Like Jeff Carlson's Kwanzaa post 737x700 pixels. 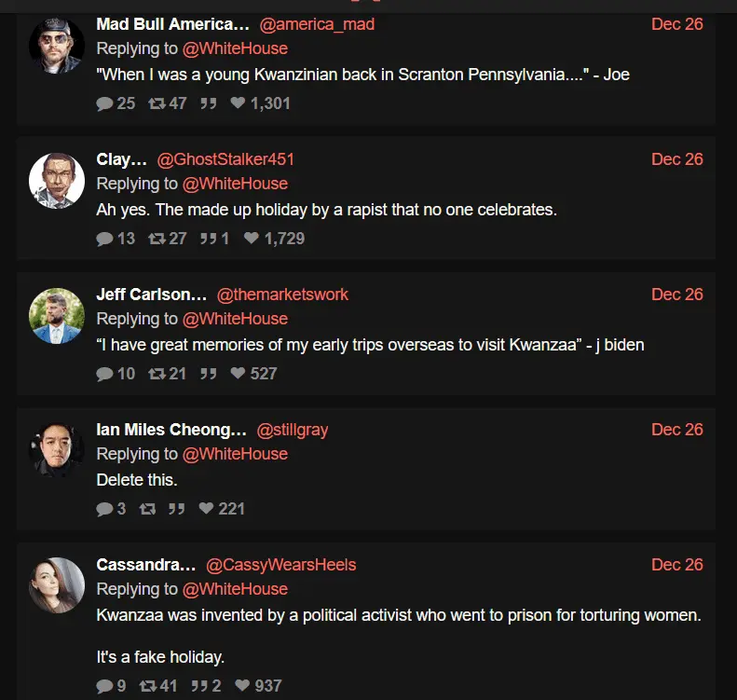pos(238,374)
